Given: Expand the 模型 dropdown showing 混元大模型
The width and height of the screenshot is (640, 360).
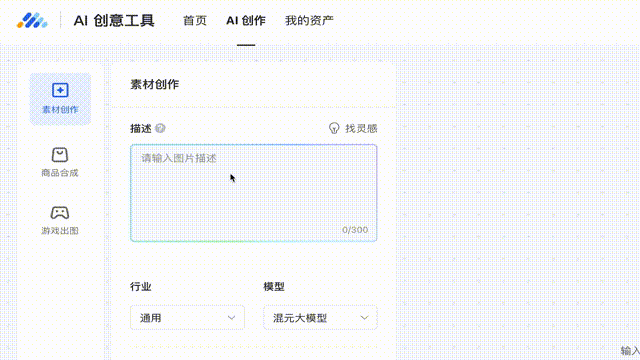Looking at the screenshot, I should pyautogui.click(x=320, y=318).
